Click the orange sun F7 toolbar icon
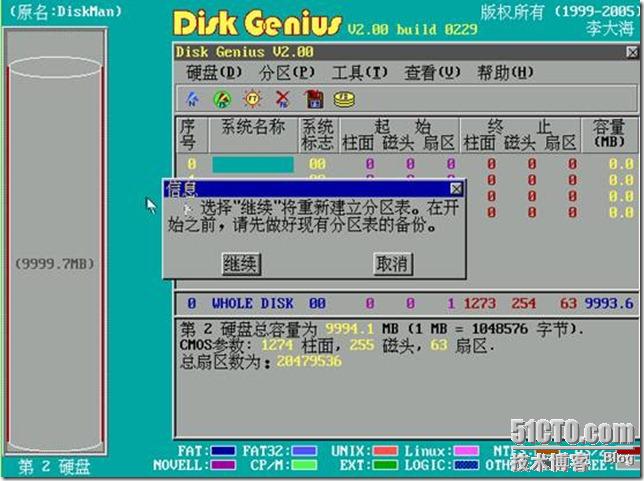644x481 pixels. (x=252, y=99)
